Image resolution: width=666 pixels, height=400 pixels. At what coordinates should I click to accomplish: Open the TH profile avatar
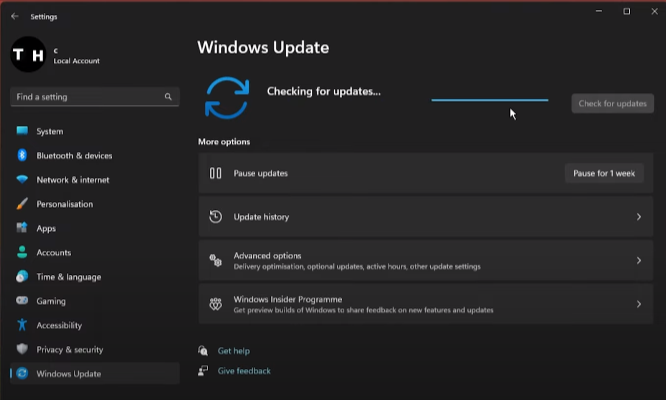[28, 54]
